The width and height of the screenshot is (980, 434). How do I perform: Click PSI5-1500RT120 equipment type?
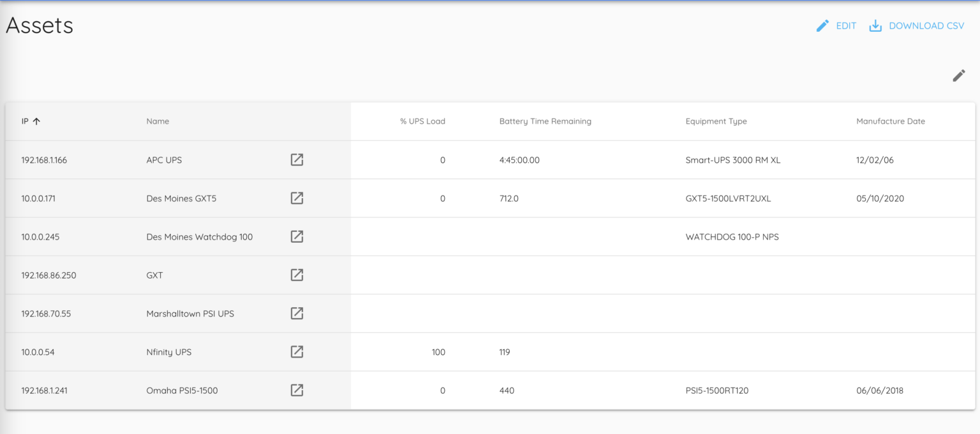(717, 390)
